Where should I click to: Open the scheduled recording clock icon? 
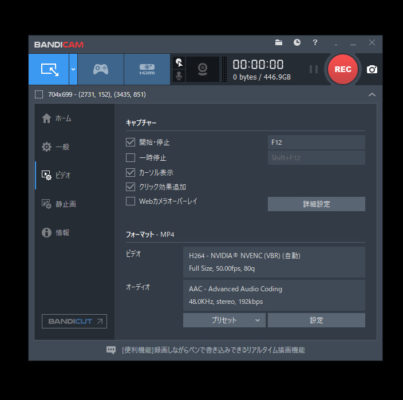tap(297, 42)
